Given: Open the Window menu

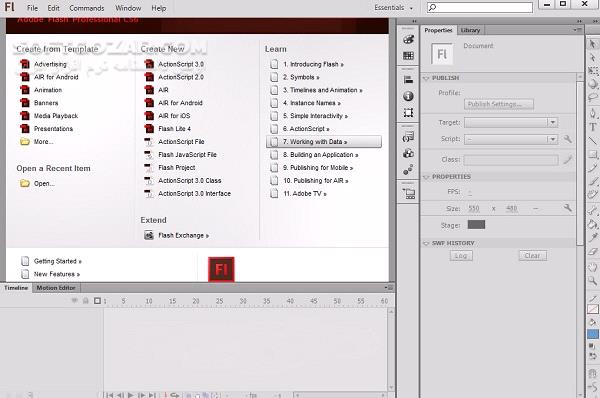Looking at the screenshot, I should coord(128,8).
